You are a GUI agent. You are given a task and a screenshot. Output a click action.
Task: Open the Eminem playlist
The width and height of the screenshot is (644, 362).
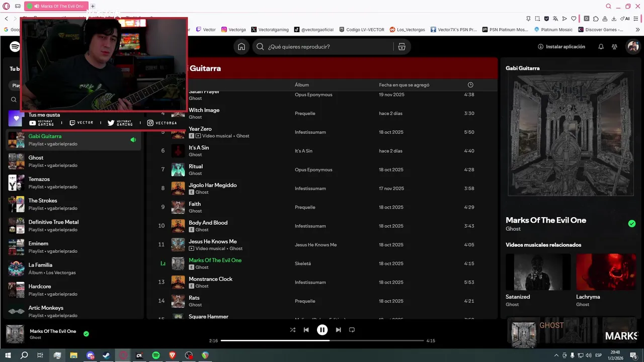point(73,247)
